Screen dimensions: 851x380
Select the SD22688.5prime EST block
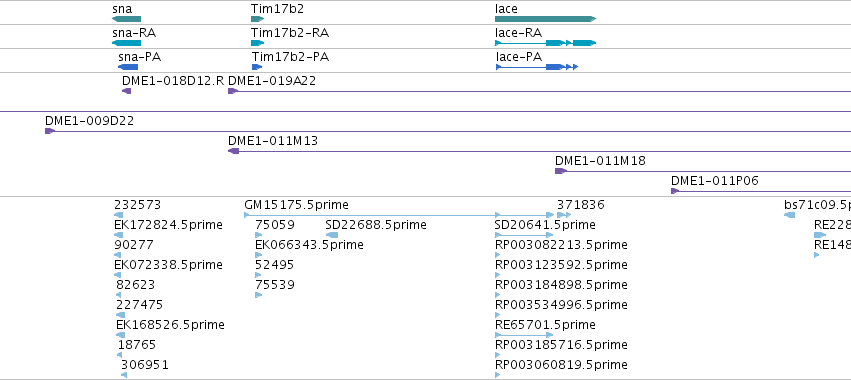click(x=332, y=235)
